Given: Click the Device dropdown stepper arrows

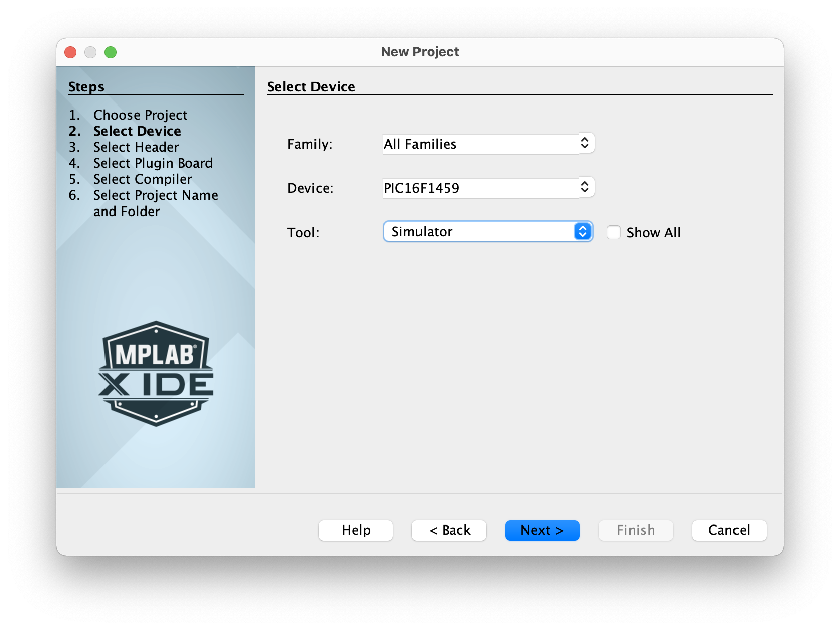Looking at the screenshot, I should (584, 187).
